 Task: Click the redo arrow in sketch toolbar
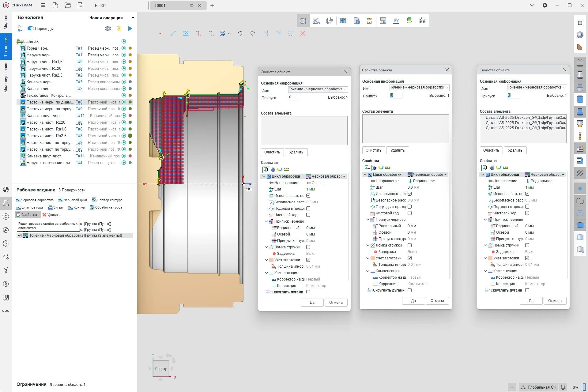click(253, 33)
